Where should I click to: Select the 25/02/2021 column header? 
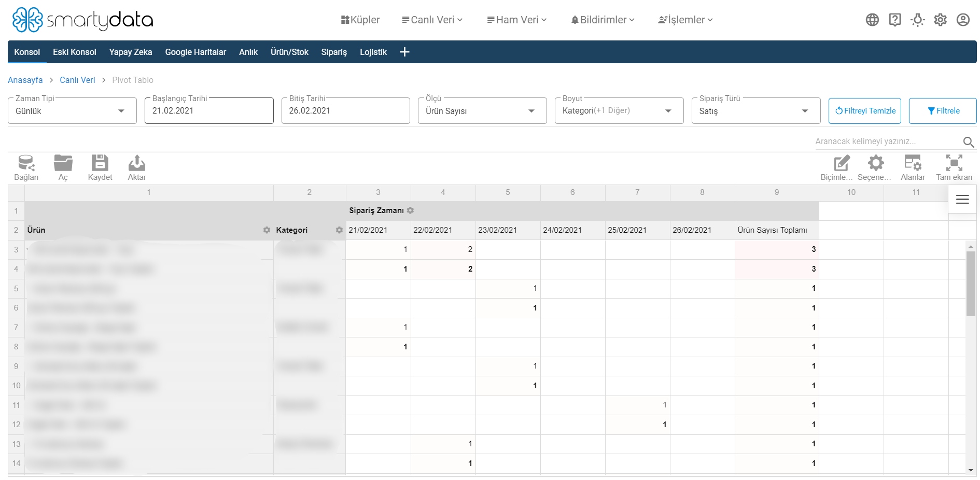tap(638, 230)
